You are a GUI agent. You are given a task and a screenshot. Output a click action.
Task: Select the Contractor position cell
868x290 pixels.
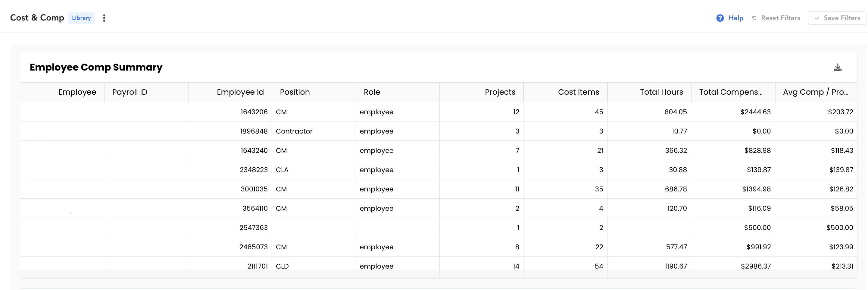coord(314,131)
